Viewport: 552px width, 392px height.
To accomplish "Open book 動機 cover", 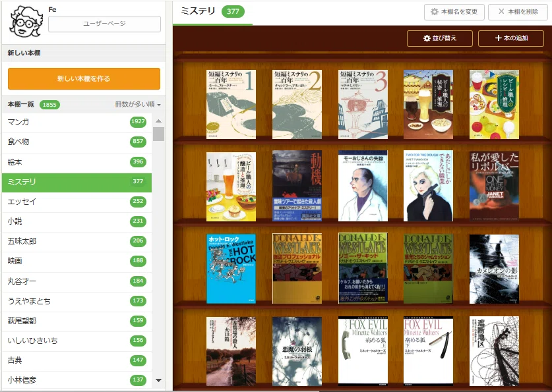I will click(x=297, y=186).
